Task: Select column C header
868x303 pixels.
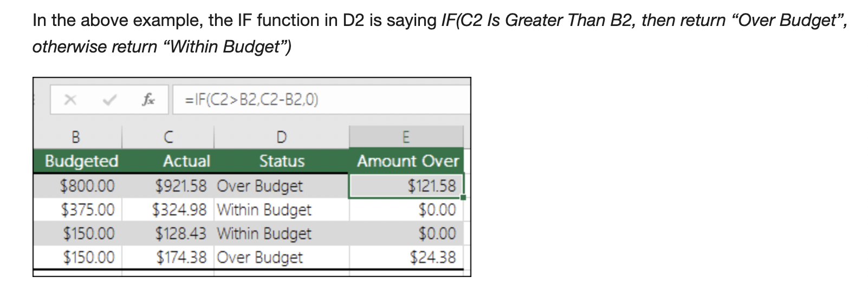Action: point(168,137)
